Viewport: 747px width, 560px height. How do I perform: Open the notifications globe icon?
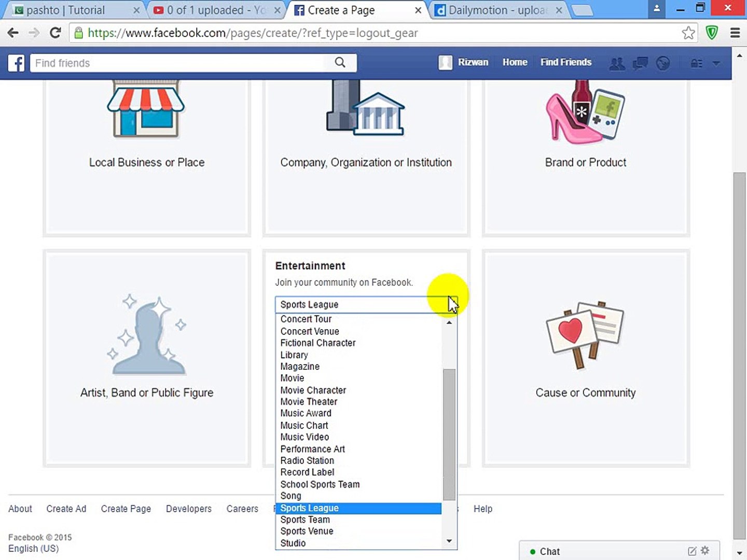coord(663,63)
